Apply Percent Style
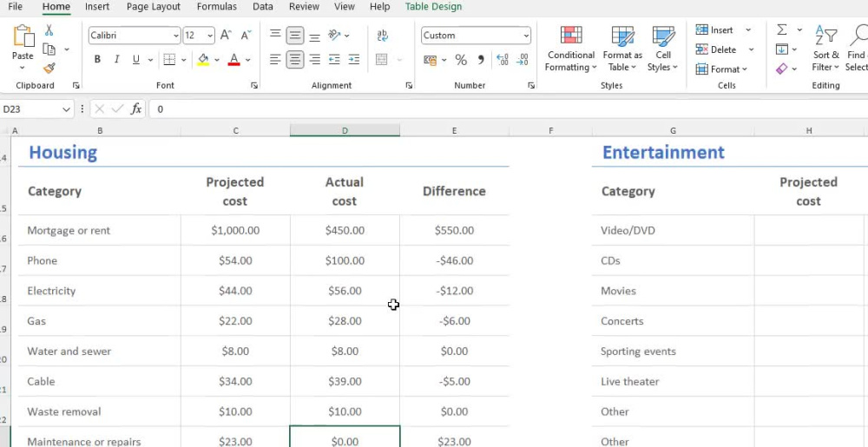The height and width of the screenshot is (447, 868). pos(461,60)
